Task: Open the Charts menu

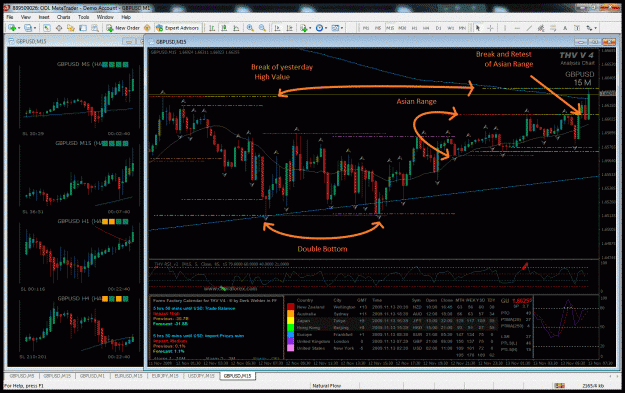Action: pos(63,17)
